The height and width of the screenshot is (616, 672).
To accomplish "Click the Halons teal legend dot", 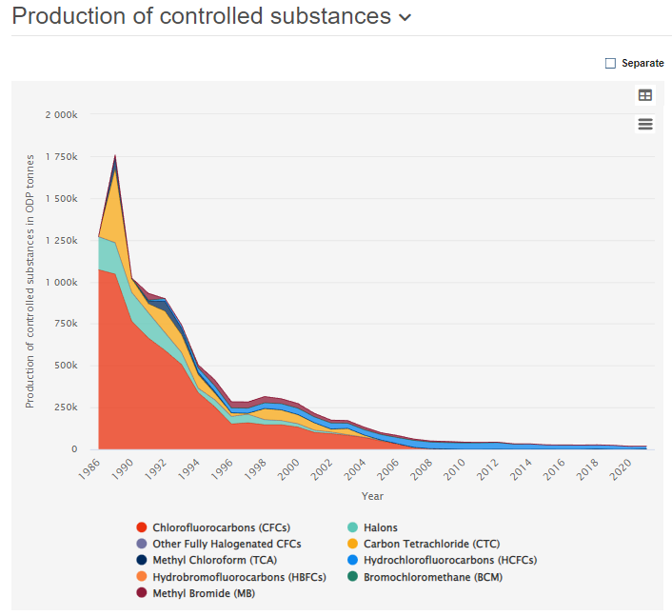I will [x=353, y=527].
